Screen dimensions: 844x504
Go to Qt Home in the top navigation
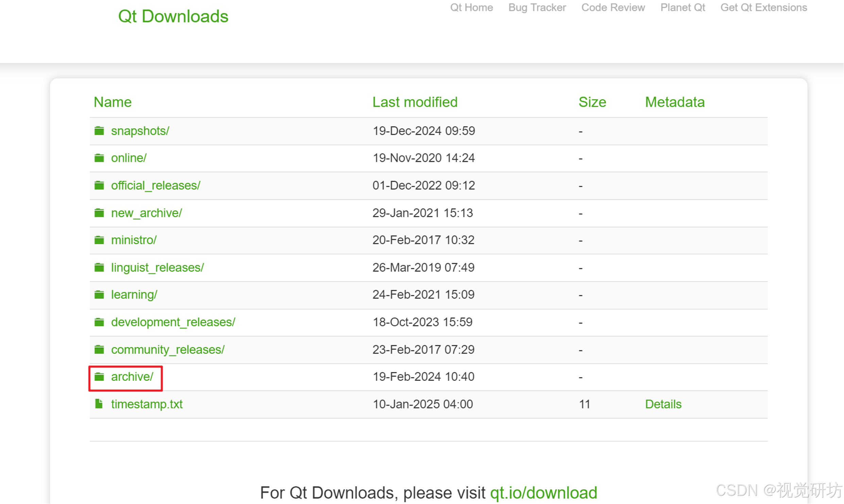point(471,7)
